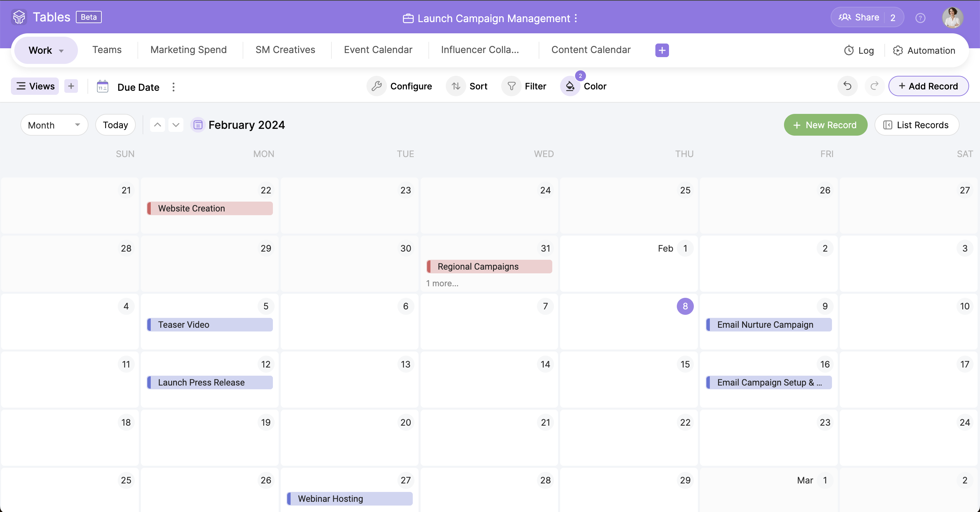
Task: Click the New Record button
Action: point(825,125)
